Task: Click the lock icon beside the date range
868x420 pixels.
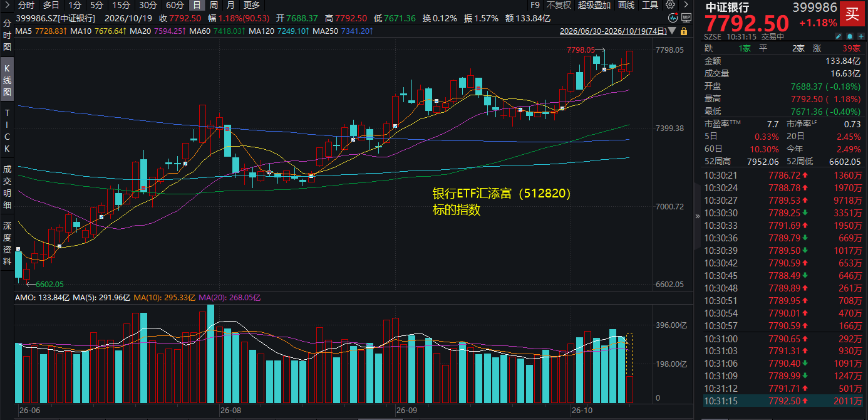Action: pos(683,30)
